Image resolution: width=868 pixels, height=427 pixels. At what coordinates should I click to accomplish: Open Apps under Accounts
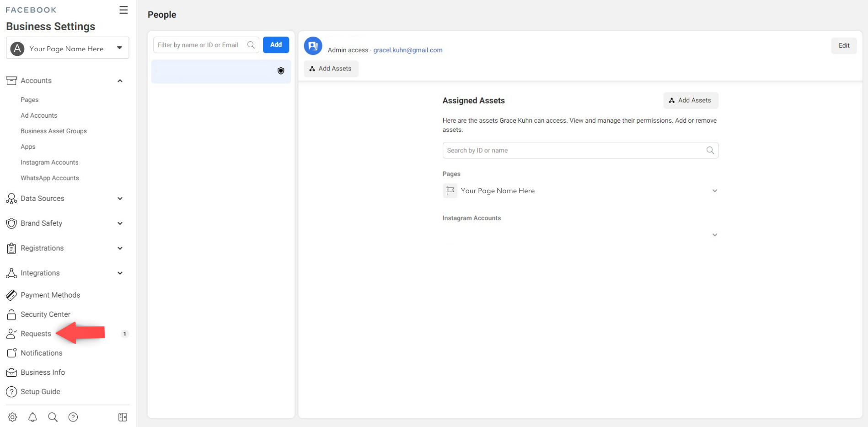click(28, 147)
